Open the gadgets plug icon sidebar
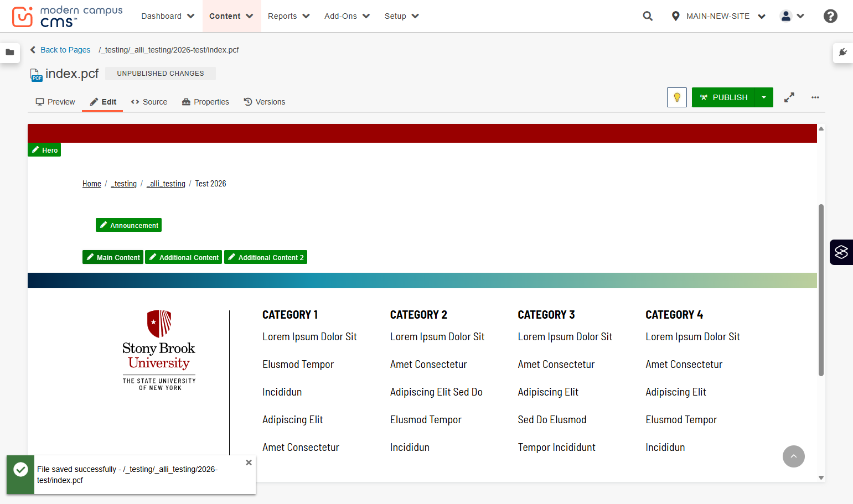Screen dimensions: 853x504 (x=843, y=52)
